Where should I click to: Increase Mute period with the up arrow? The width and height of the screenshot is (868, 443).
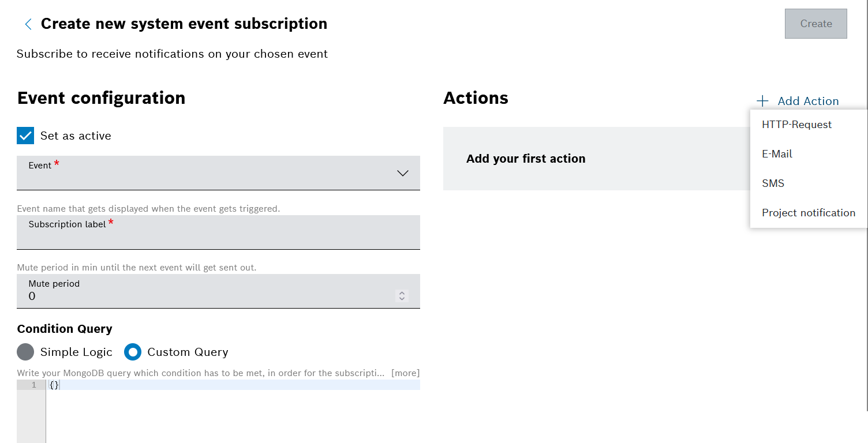[x=402, y=293]
